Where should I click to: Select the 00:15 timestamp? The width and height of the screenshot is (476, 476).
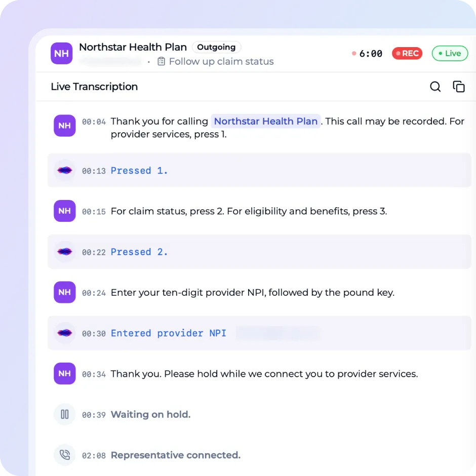coord(94,212)
